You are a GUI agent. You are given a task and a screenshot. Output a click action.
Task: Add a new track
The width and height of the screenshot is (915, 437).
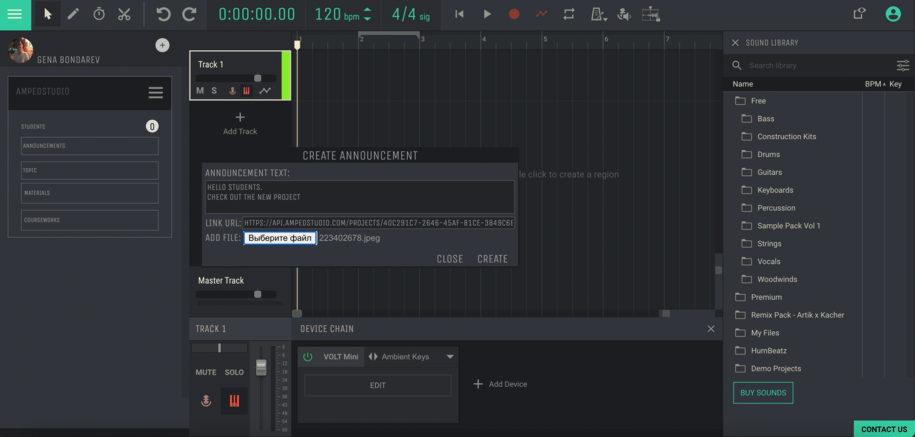[240, 124]
